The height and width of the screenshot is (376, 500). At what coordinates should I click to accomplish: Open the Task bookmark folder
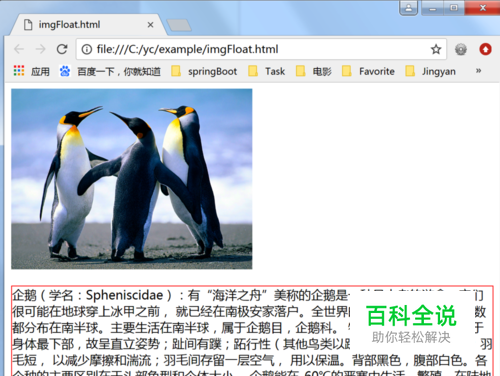click(267, 71)
